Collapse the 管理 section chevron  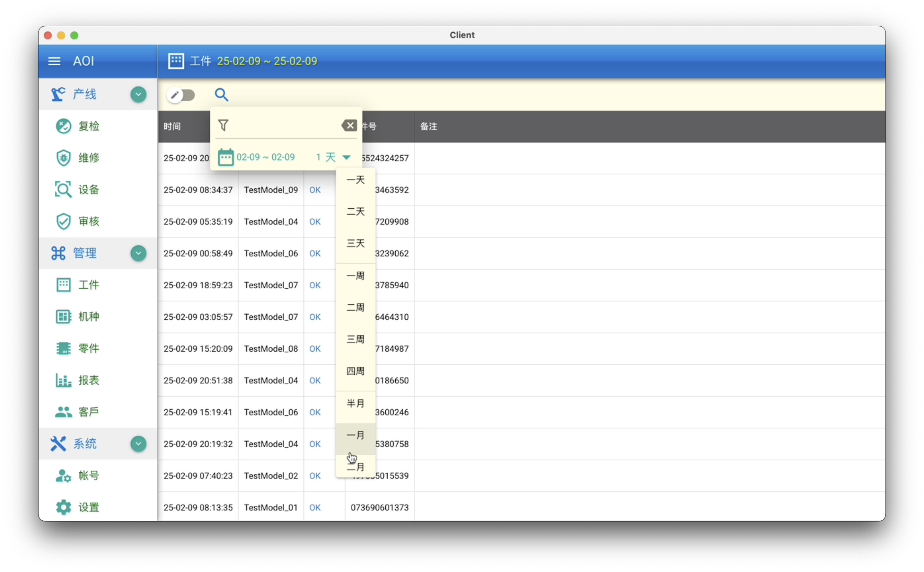139,253
